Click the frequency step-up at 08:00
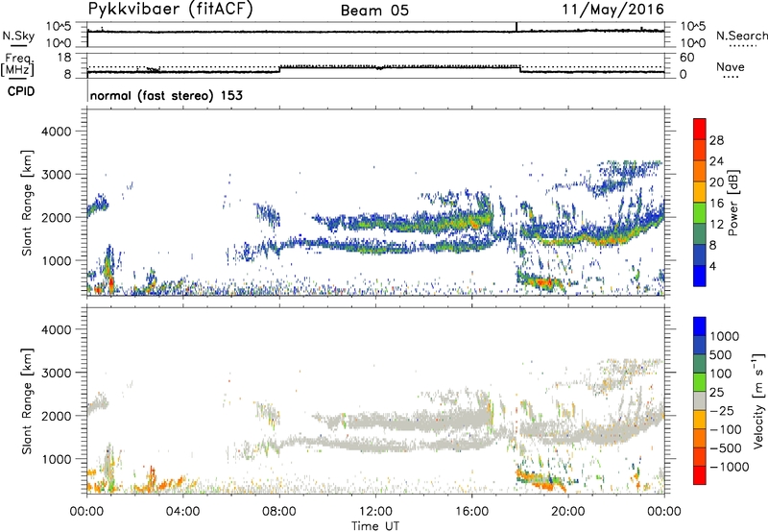This screenshot has height=532, width=768. 279,69
